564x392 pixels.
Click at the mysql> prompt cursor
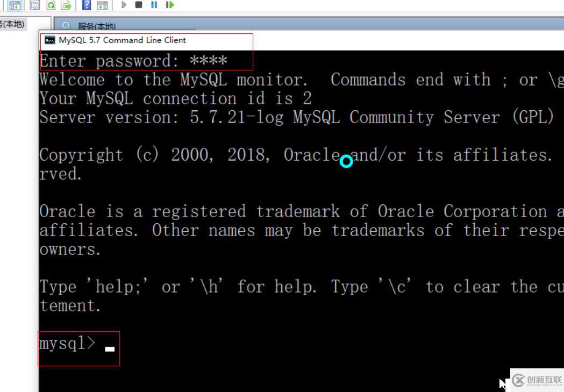coord(110,348)
